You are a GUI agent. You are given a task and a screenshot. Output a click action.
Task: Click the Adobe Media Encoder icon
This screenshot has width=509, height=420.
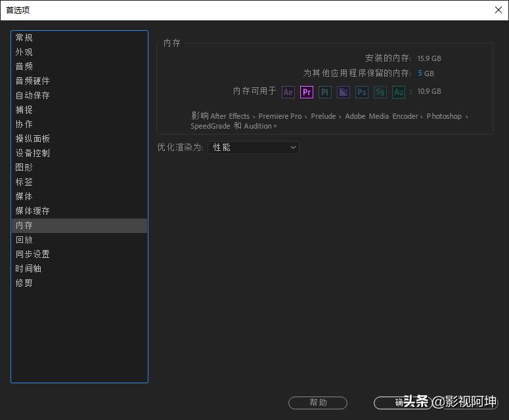tap(343, 92)
